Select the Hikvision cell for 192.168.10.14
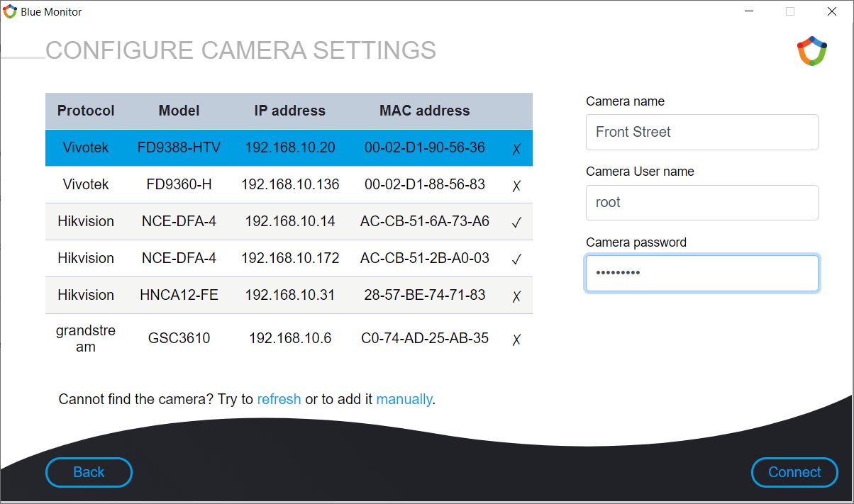854x504 pixels. [x=86, y=221]
